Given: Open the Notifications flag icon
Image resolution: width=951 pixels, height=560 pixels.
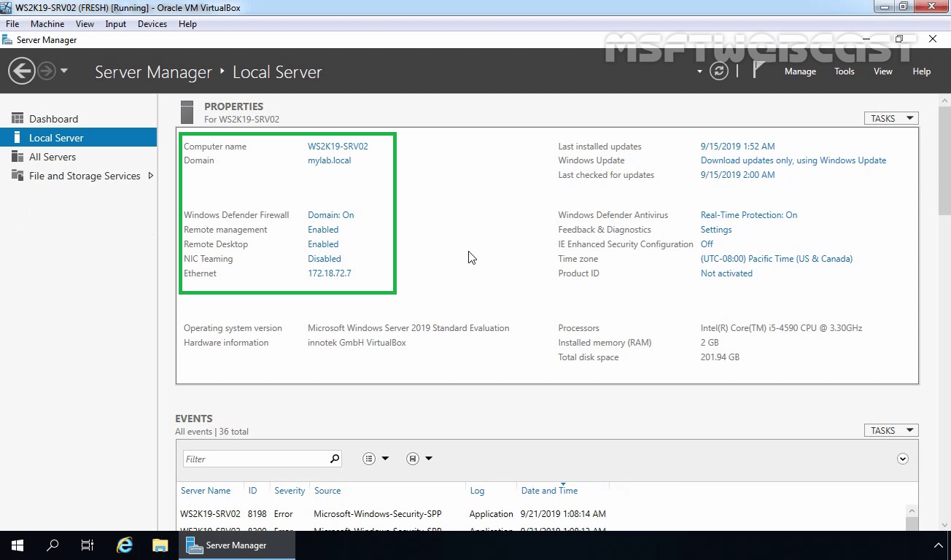Looking at the screenshot, I should (x=758, y=70).
